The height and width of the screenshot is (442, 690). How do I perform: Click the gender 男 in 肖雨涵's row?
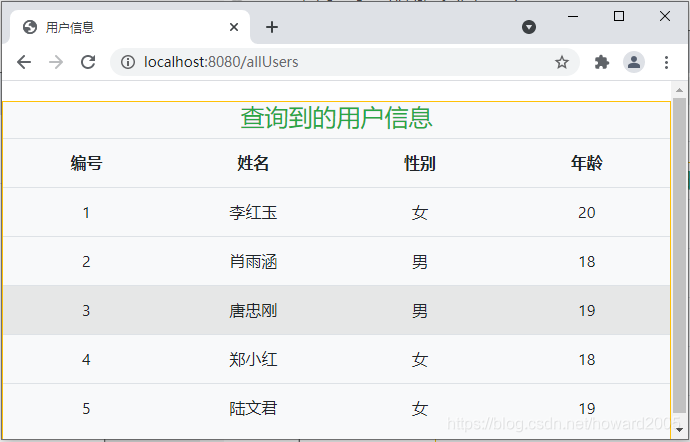[x=420, y=262]
